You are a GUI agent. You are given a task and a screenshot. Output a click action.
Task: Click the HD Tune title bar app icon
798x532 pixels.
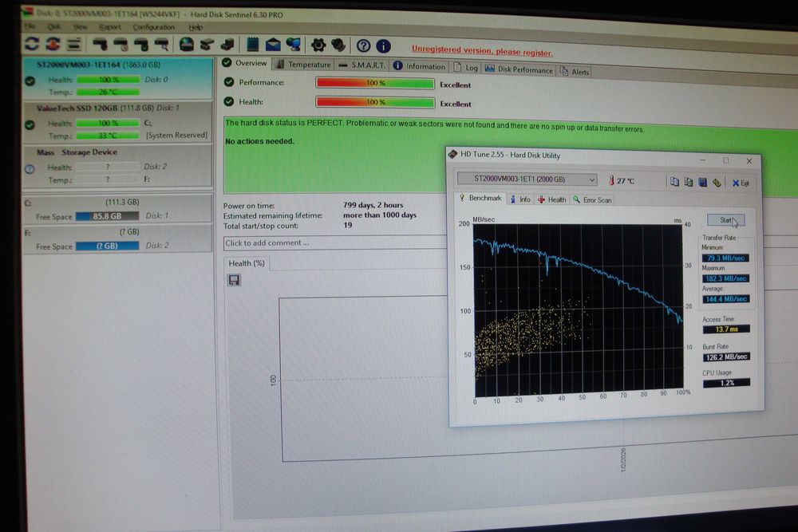452,154
